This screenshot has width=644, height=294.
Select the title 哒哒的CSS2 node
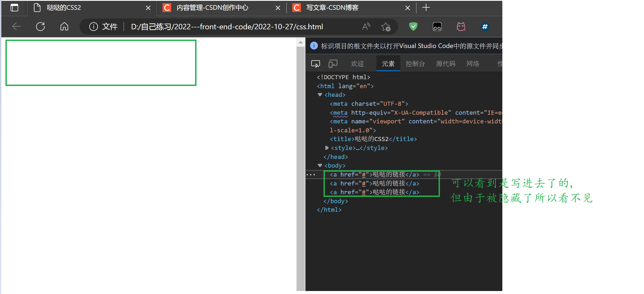pyautogui.click(x=373, y=139)
